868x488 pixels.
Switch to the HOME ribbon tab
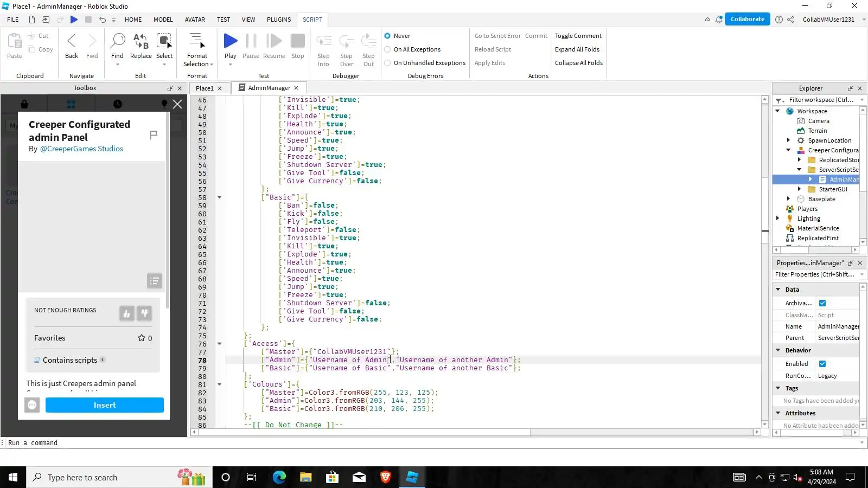point(133,20)
